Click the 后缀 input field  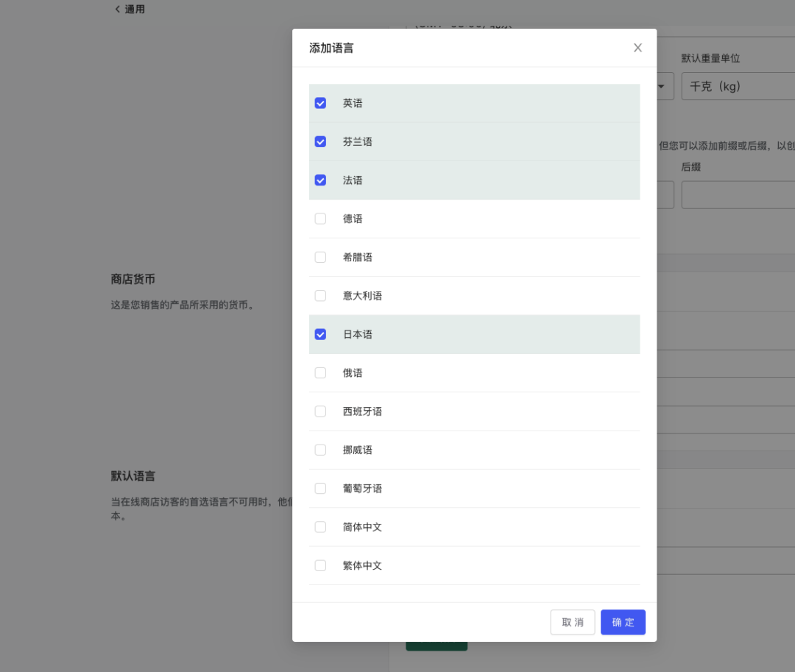pos(738,195)
